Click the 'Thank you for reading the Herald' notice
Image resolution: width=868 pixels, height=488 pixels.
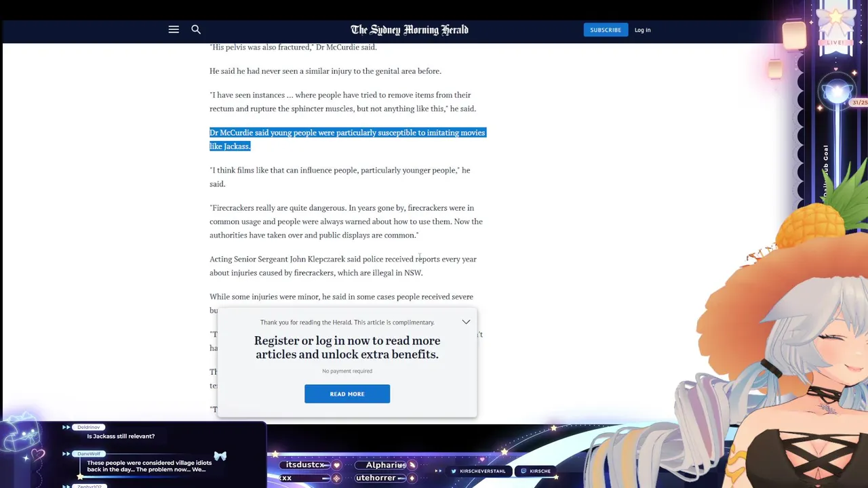[347, 323]
